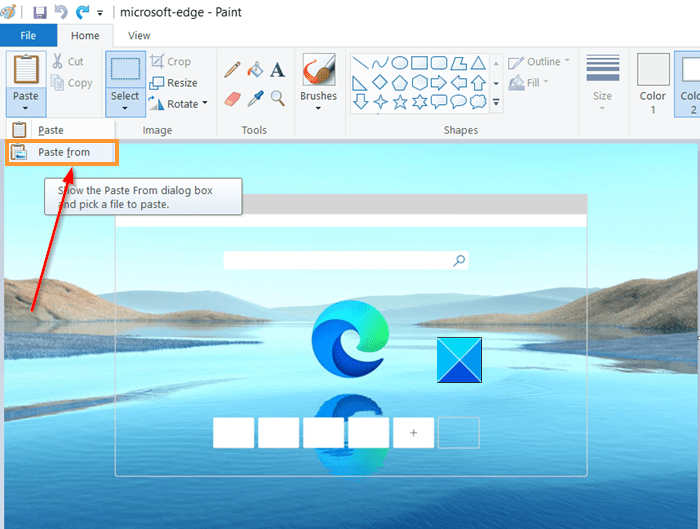Click the Save icon in title bar
Viewport: 700px width, 529px height.
pyautogui.click(x=40, y=13)
